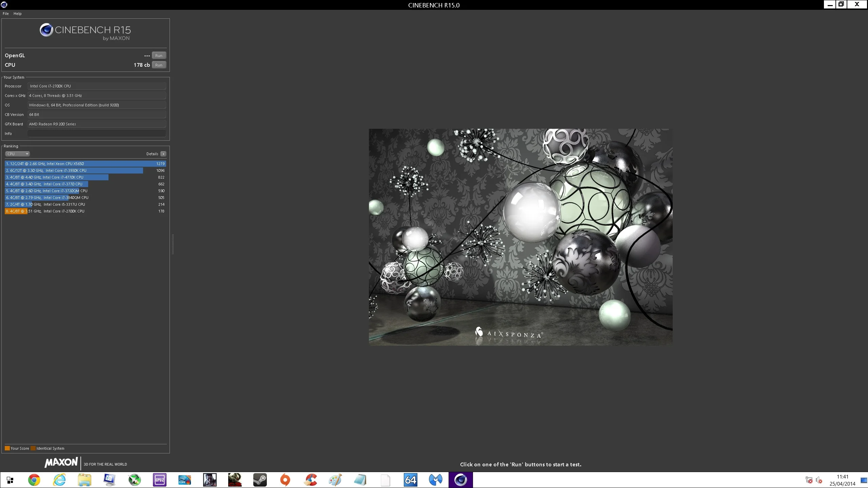Select the Intel Core i7-3930K ranking row
The height and width of the screenshot is (488, 868).
tap(85, 170)
